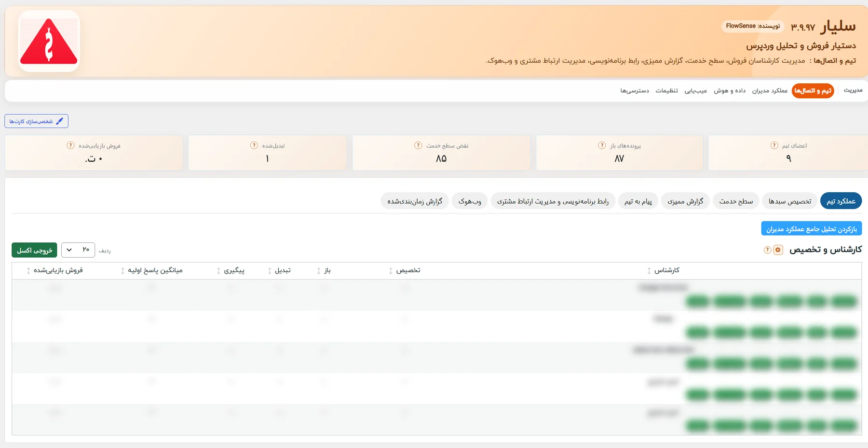
Task: Open help icon on تبدیل‌شده card
Action: pos(254,145)
